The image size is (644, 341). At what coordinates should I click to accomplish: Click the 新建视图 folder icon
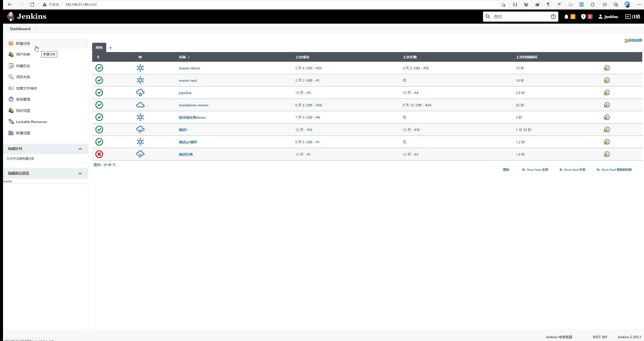point(11,133)
